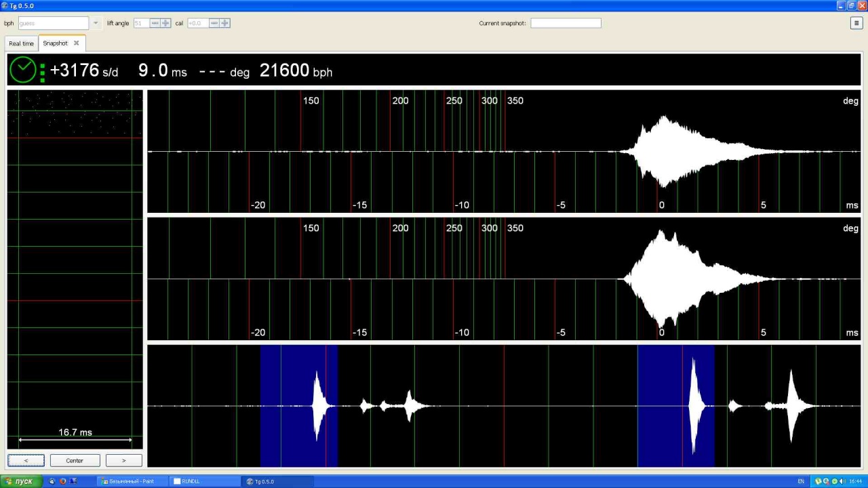Click the left arrow shift button
868x488 pixels.
26,461
